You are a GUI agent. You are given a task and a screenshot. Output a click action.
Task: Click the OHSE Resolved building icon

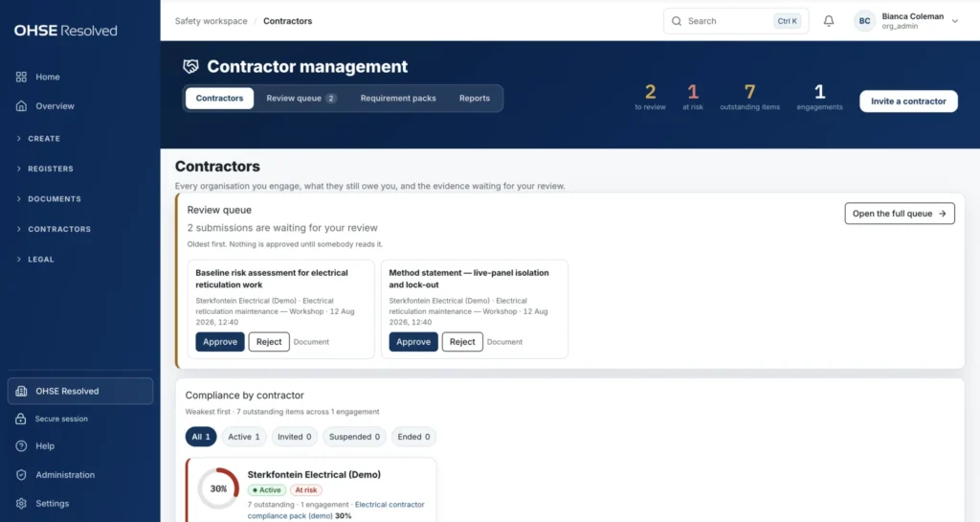click(21, 391)
